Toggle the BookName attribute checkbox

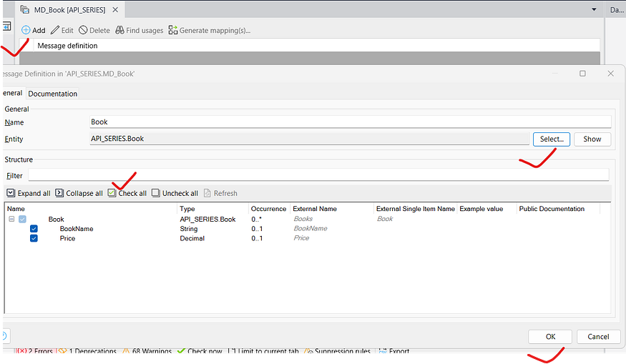pyautogui.click(x=34, y=229)
